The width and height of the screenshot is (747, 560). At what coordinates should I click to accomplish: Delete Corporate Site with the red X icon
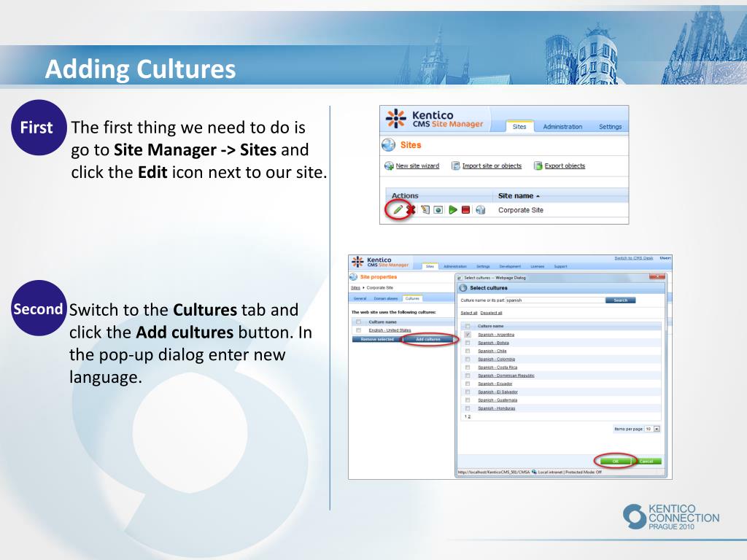click(x=411, y=209)
